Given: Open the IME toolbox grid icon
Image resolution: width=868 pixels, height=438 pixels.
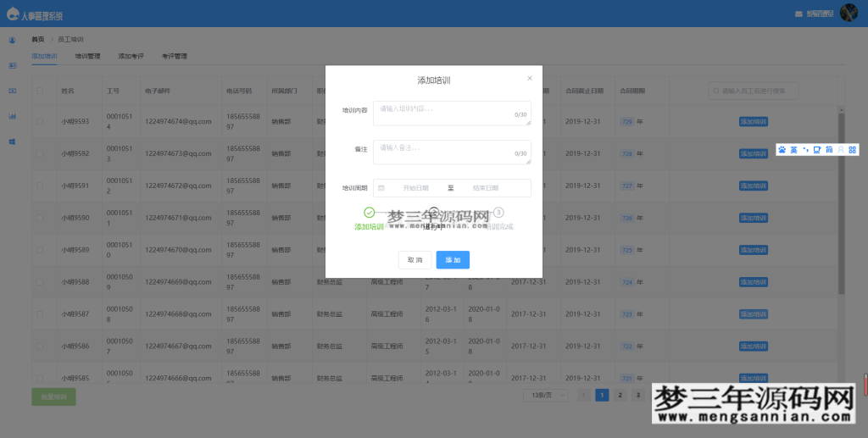Looking at the screenshot, I should (853, 150).
